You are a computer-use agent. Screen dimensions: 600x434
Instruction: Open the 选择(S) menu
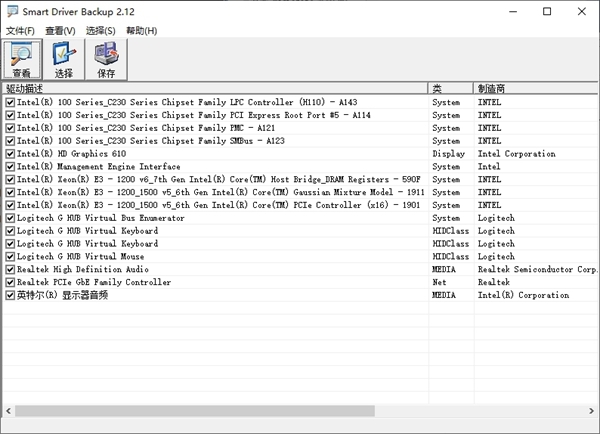[x=101, y=31]
